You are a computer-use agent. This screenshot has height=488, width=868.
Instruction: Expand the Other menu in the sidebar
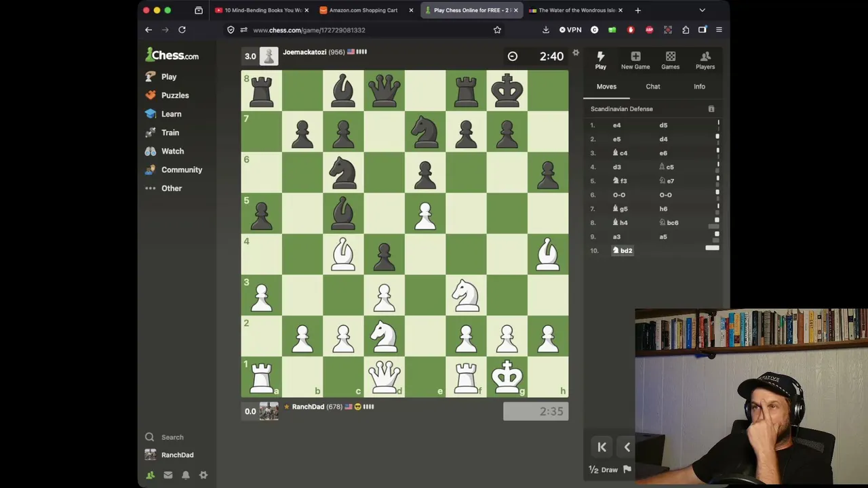pos(164,188)
